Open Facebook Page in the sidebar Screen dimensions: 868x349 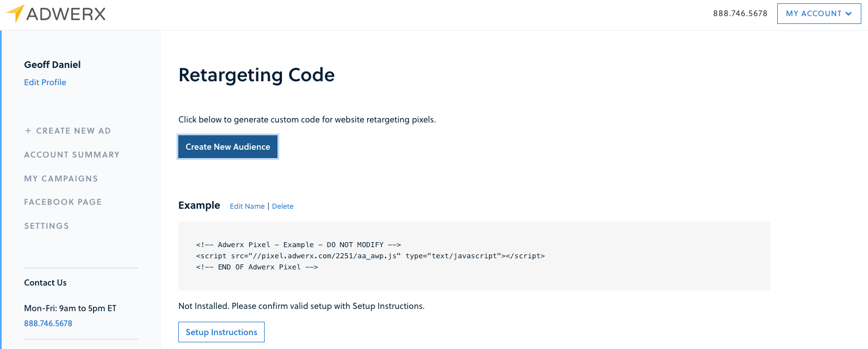63,202
